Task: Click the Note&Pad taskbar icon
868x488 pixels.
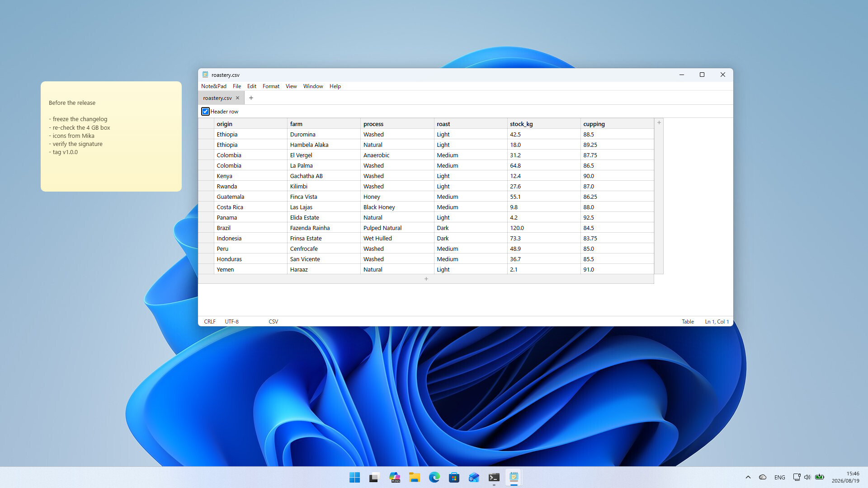Action: [x=514, y=477]
